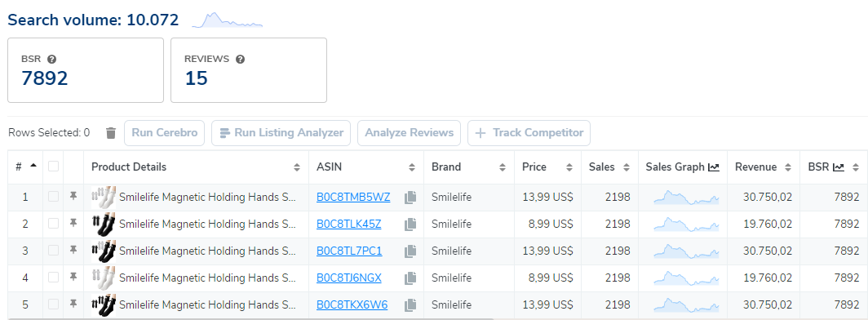The image size is (868, 320).
Task: Open ASIN link B0C8TLK45Z
Action: (349, 224)
